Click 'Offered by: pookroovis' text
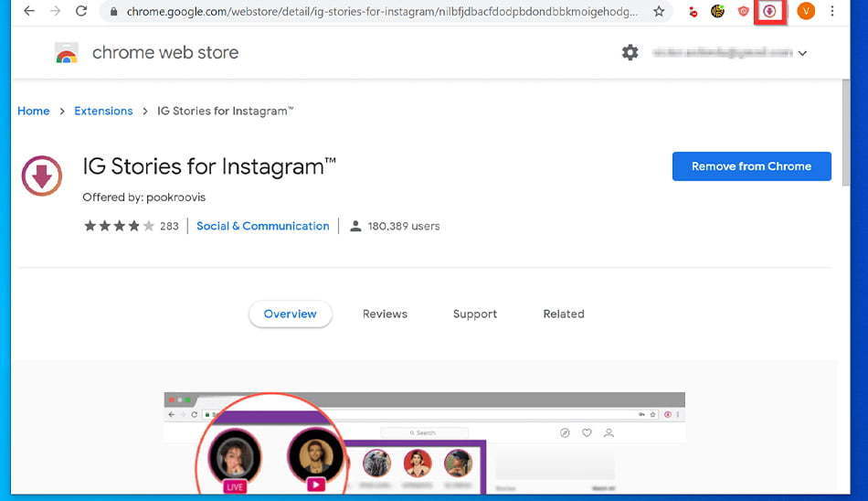868x501 pixels. click(x=144, y=197)
